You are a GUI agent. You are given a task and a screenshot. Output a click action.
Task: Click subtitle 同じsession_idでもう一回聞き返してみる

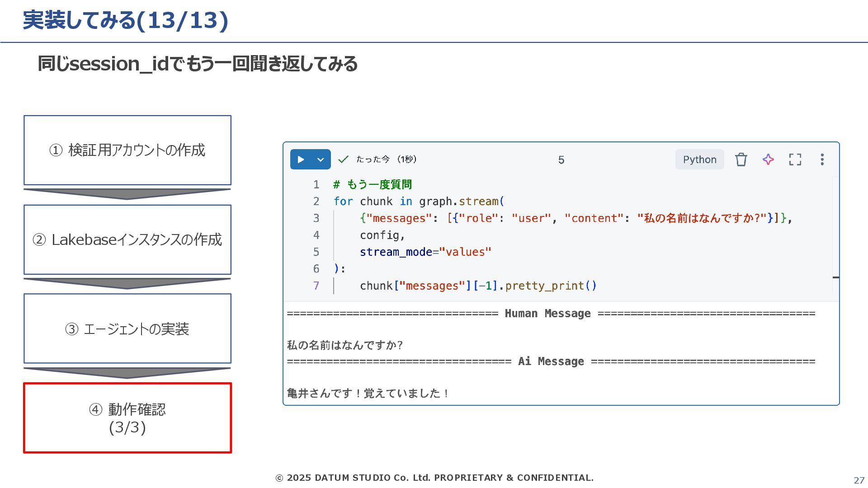(x=198, y=64)
